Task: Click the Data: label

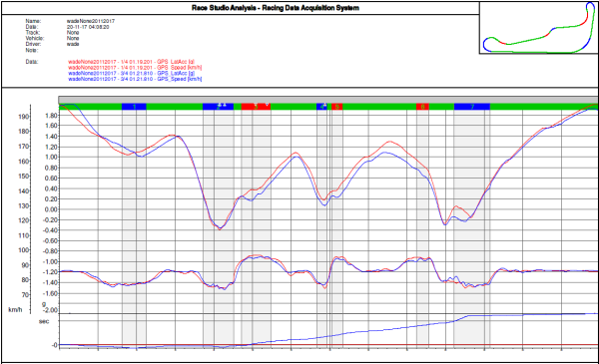Action: 31,62
